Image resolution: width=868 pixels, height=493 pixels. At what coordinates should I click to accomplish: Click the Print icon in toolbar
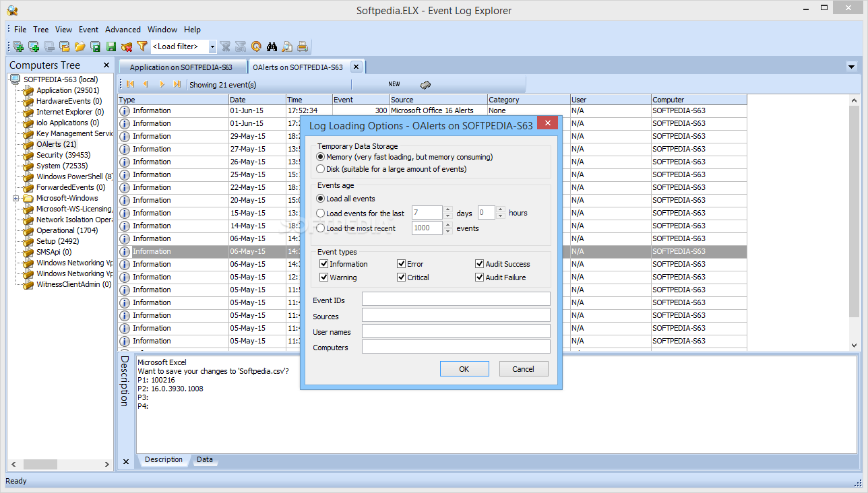coord(303,46)
